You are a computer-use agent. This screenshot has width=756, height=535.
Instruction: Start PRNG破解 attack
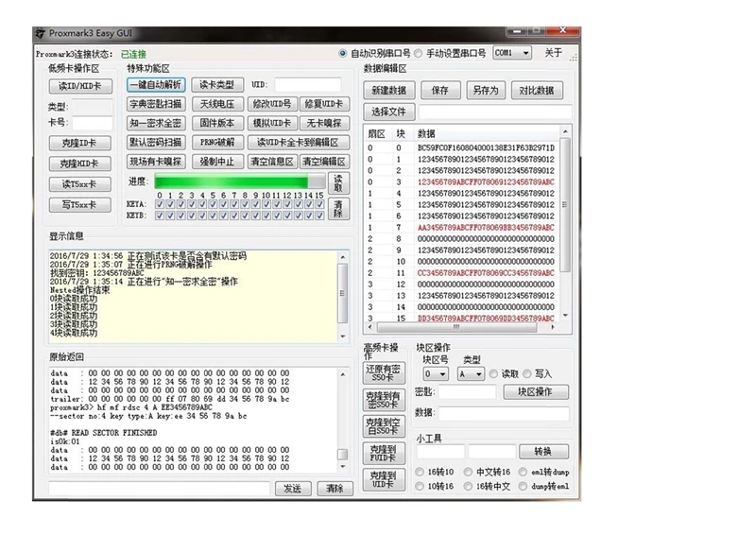click(x=217, y=143)
